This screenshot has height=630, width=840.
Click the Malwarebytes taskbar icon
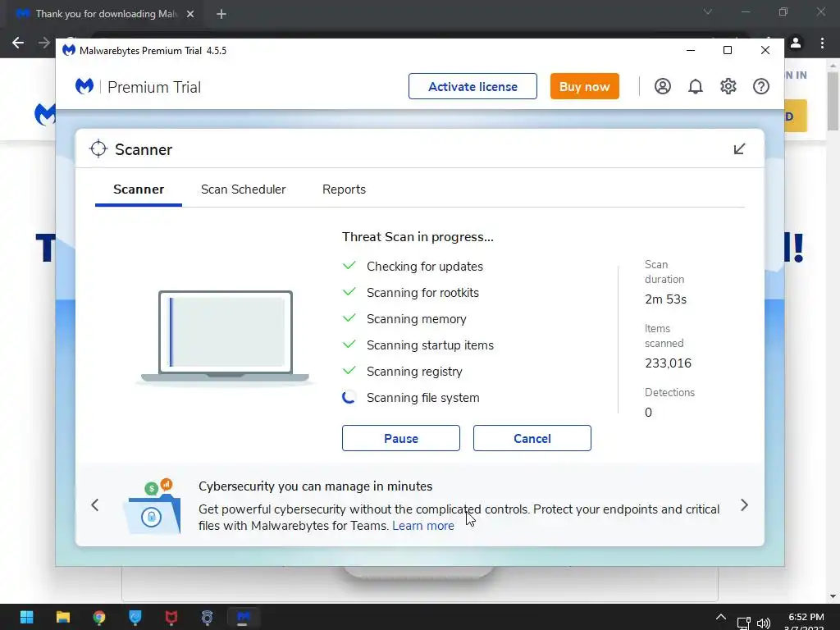243,617
